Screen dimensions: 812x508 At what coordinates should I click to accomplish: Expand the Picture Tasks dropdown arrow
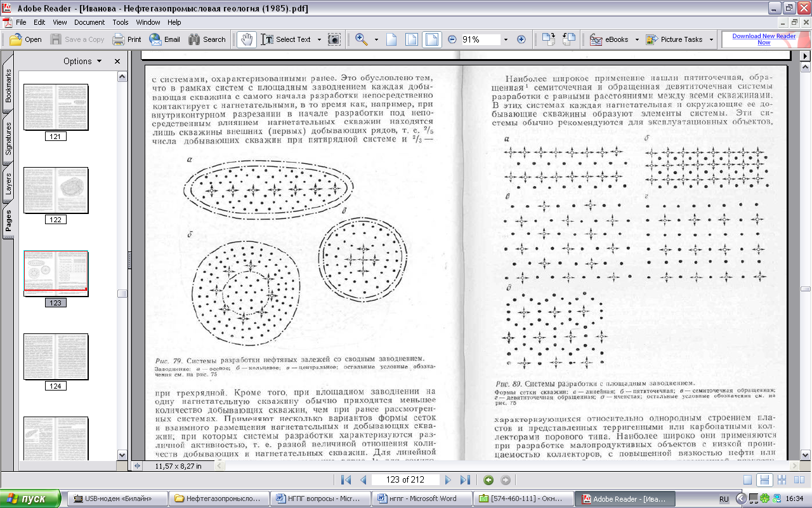click(711, 39)
